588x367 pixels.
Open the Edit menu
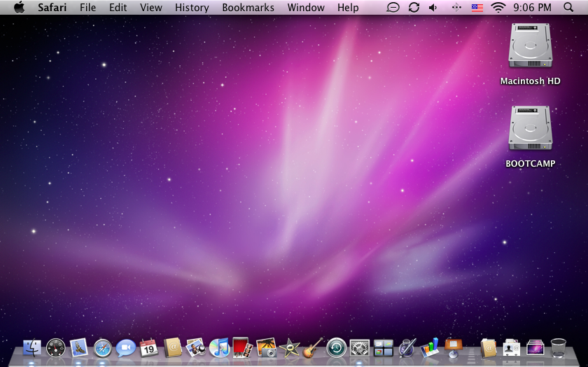click(118, 8)
